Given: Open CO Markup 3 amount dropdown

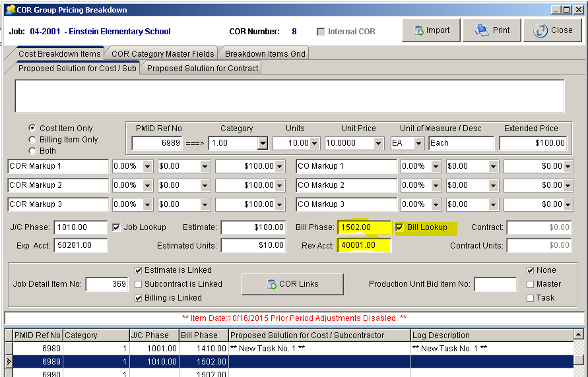Looking at the screenshot, I should point(493,204).
